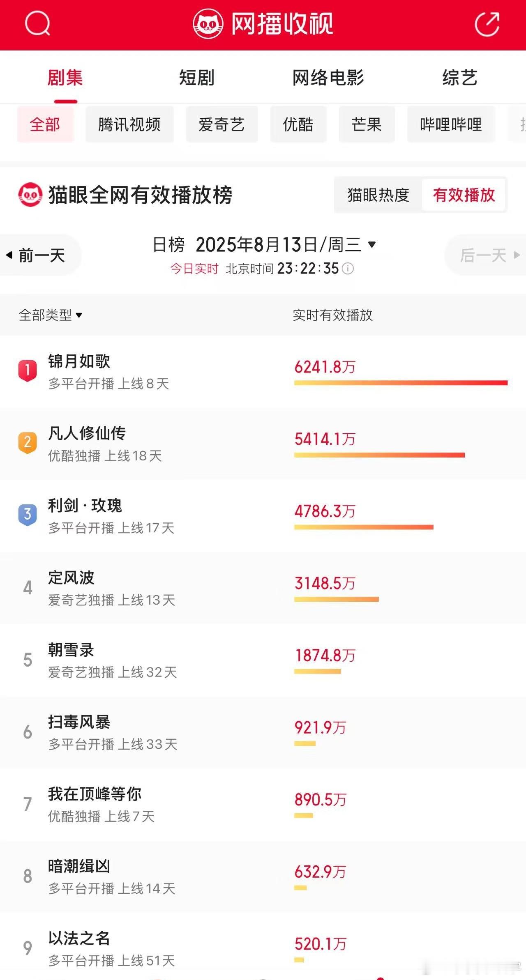Tap the rank 3 blue badge

28,514
